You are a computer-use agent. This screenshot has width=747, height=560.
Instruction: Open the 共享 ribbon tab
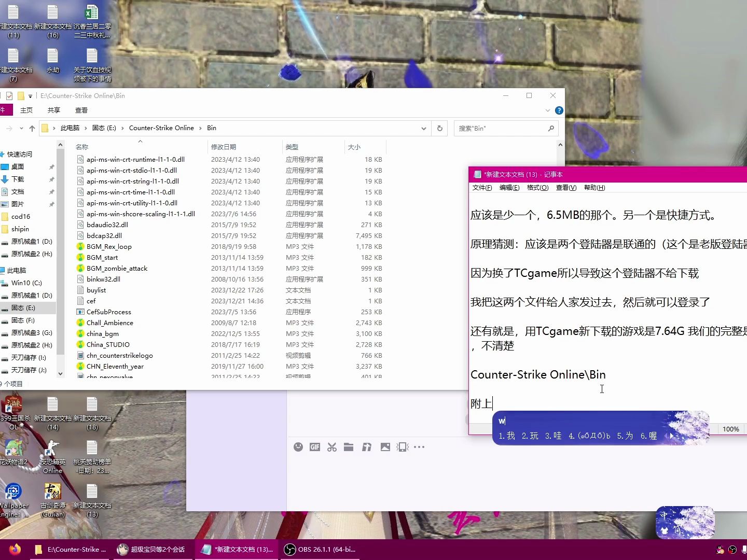pyautogui.click(x=54, y=110)
